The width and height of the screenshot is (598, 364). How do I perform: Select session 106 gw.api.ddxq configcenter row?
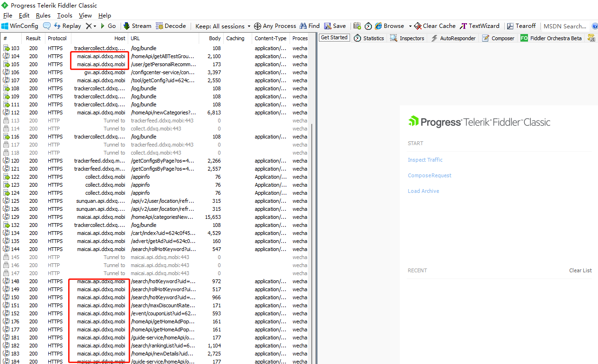pos(155,72)
